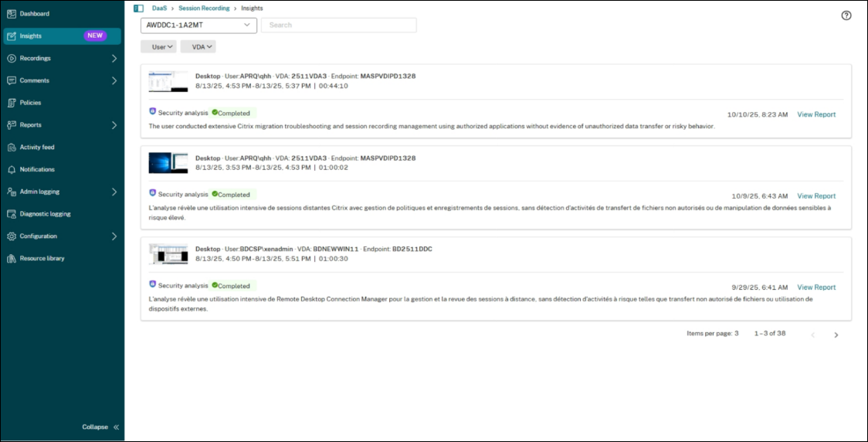This screenshot has width=868, height=442.
Task: Click the Notifications bell icon
Action: point(11,169)
